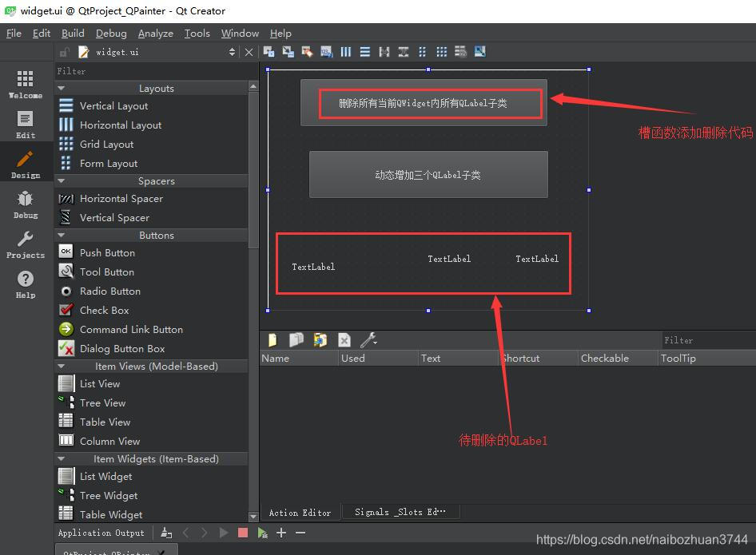This screenshot has height=555, width=756.
Task: Switch to Signals _Slots Editor tab
Action: coord(400,512)
